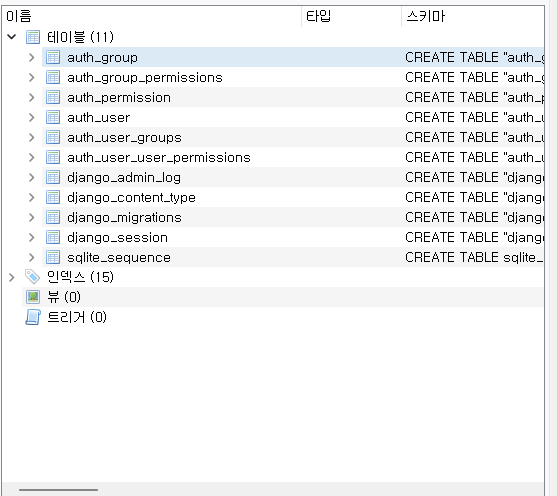The width and height of the screenshot is (557, 496).
Task: Expand the sqlite_sequence table row
Action: point(32,257)
